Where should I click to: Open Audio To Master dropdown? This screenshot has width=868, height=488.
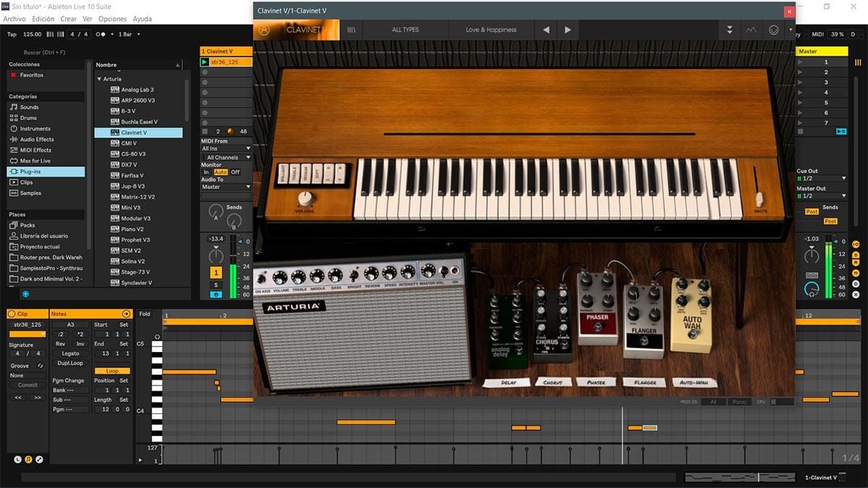click(x=226, y=187)
